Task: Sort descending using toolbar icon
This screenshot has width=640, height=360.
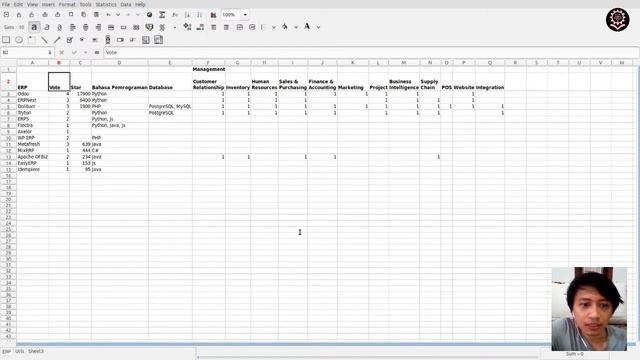Action: pyautogui.click(x=200, y=15)
